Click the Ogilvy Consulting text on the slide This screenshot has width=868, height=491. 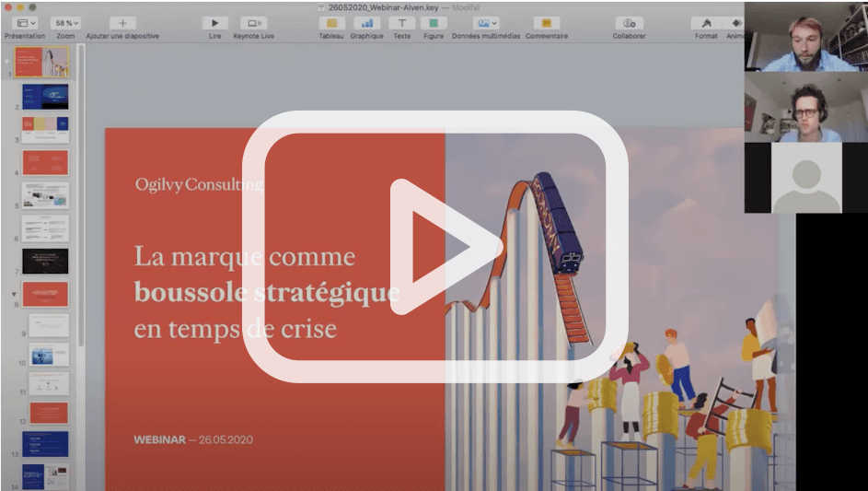click(200, 184)
